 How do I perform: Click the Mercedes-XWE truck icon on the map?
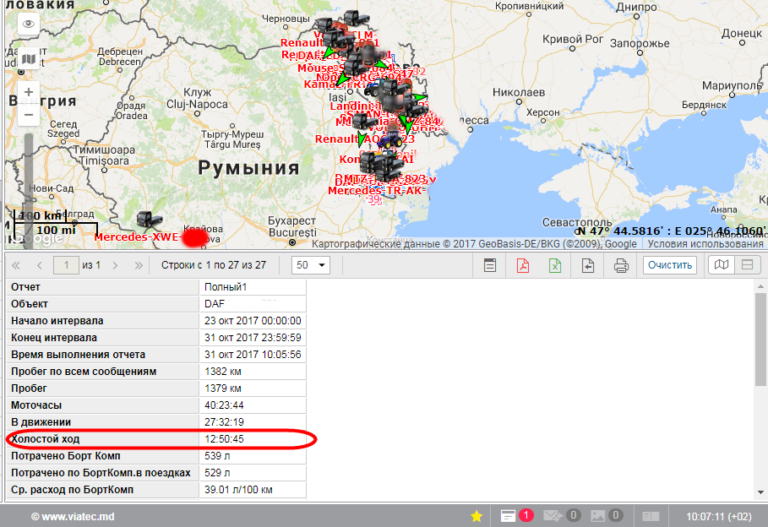(150, 221)
